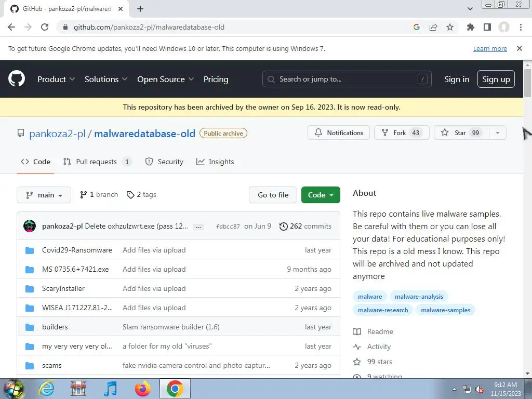Star the repository
The height and width of the screenshot is (399, 532).
click(462, 132)
